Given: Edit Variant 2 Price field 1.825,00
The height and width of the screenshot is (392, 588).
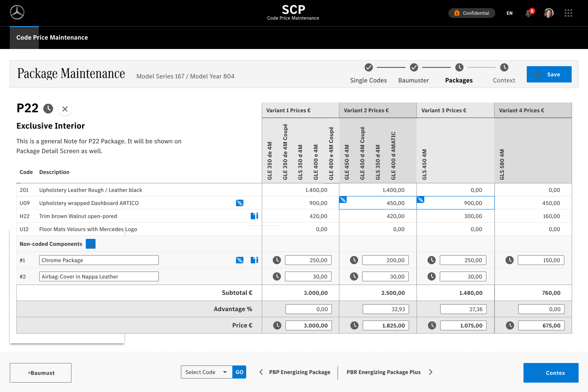Looking at the screenshot, I should 386,325.
